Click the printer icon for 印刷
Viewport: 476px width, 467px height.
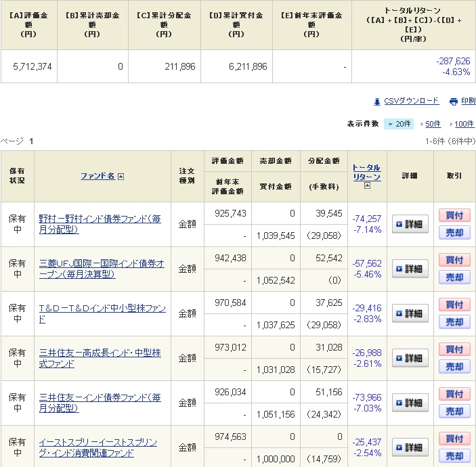click(453, 102)
